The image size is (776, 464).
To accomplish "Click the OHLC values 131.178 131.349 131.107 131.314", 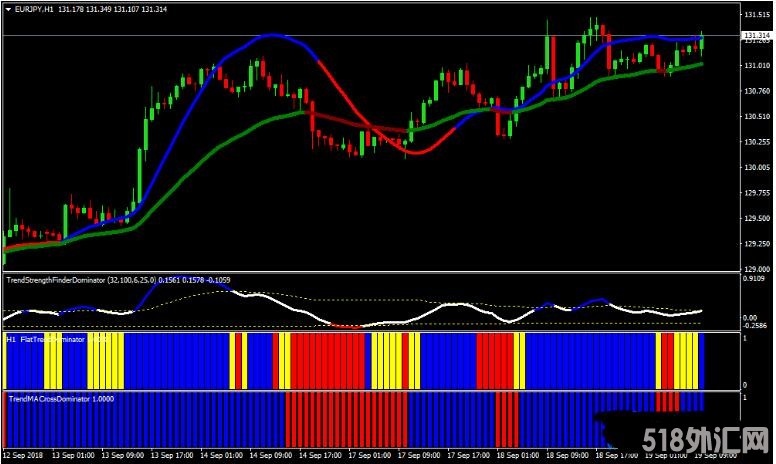I will 112,9.
